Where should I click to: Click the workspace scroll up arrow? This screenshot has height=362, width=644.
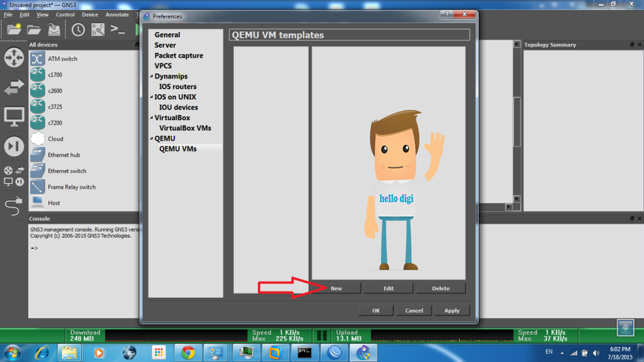(517, 44)
